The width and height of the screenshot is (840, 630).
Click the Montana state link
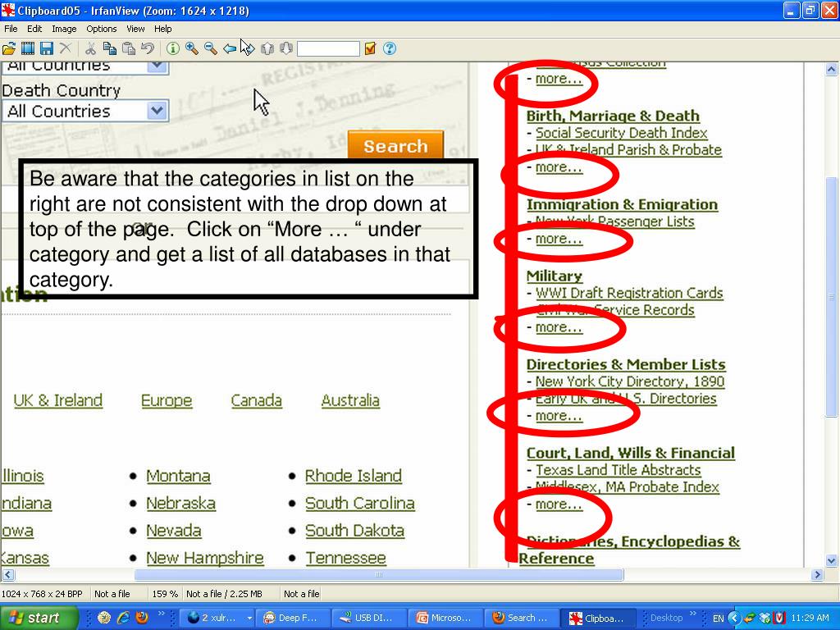pos(178,476)
